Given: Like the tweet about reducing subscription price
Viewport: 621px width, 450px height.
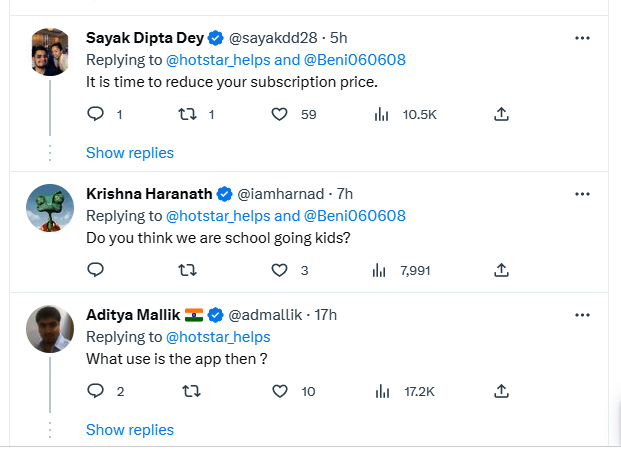Looking at the screenshot, I should [x=279, y=114].
